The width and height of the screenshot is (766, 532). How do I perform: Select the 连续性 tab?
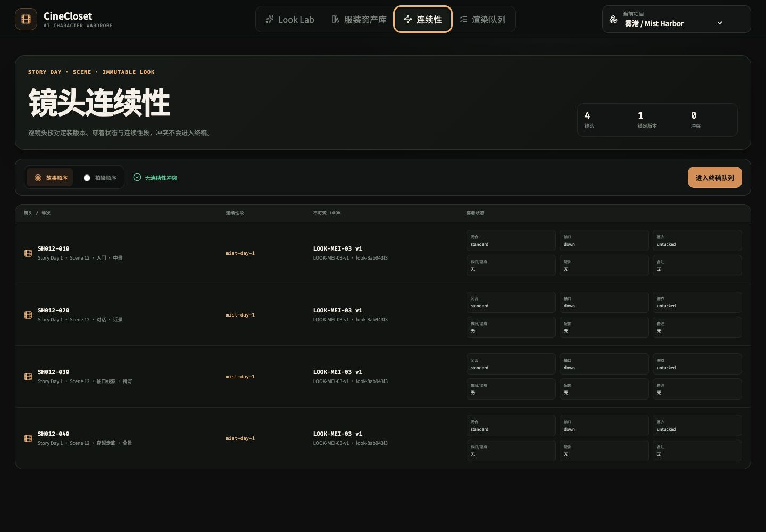coord(423,19)
